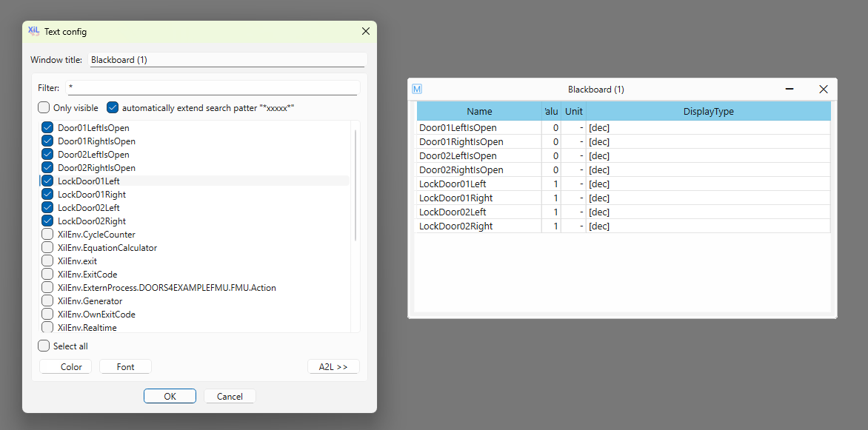Click the XiL icon in Text config title bar
The image size is (868, 430).
click(x=33, y=31)
